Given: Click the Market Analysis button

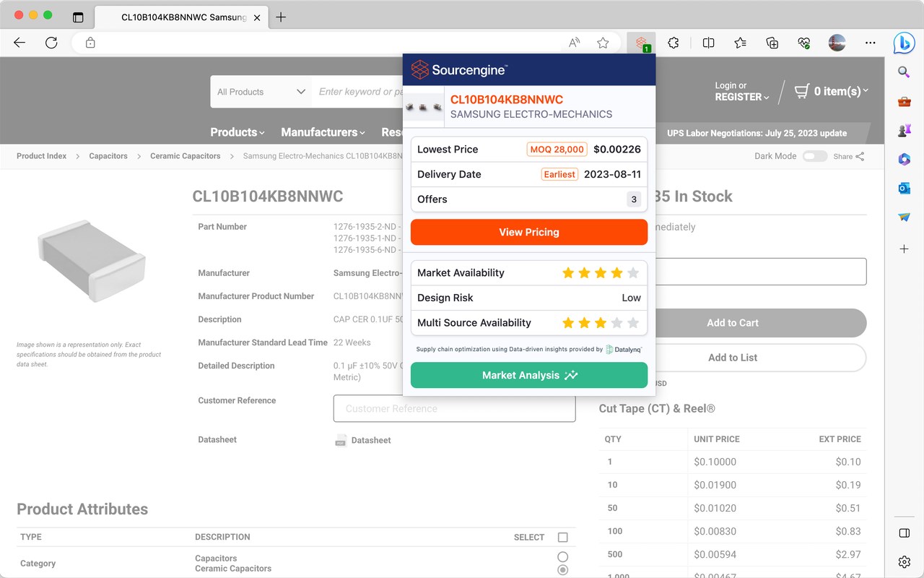Looking at the screenshot, I should tap(529, 375).
